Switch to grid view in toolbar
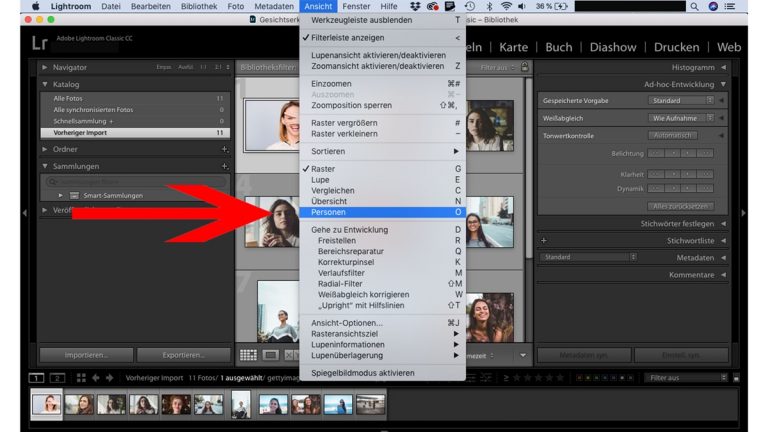The image size is (768, 432). (x=248, y=355)
